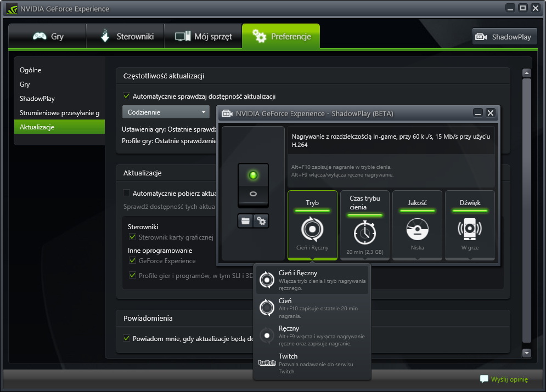546x392 pixels.
Task: Click the Ręczny mode icon in the list
Action: (267, 336)
